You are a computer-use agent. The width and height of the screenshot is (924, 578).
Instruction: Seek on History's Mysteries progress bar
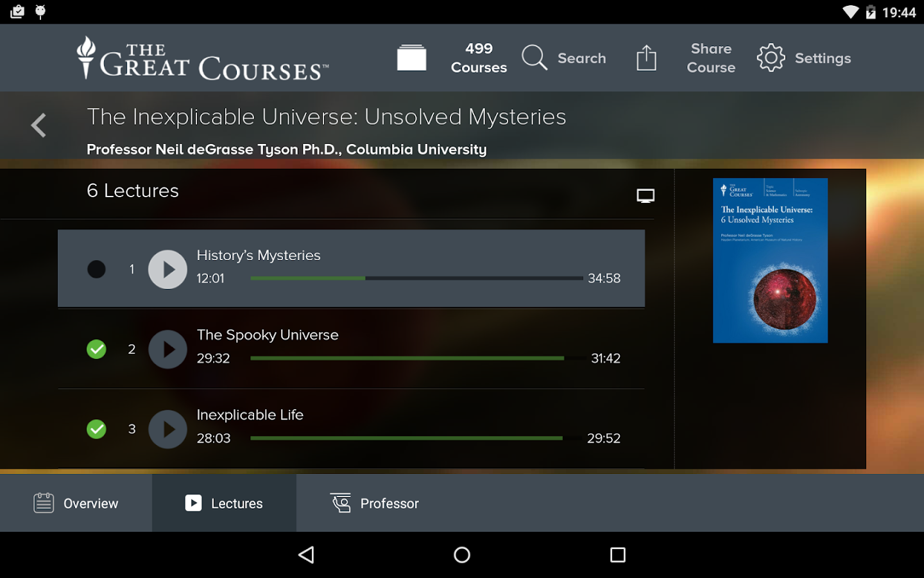pos(416,278)
